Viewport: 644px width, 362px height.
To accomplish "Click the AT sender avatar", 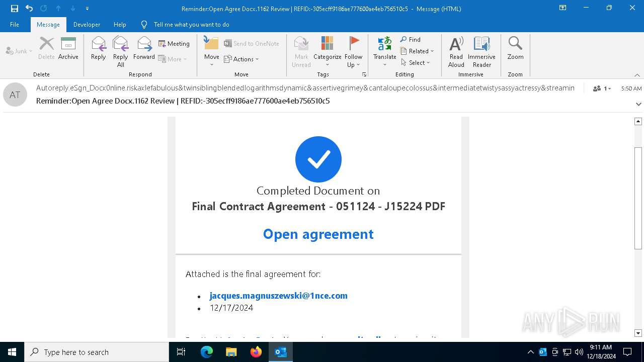I will click(15, 95).
